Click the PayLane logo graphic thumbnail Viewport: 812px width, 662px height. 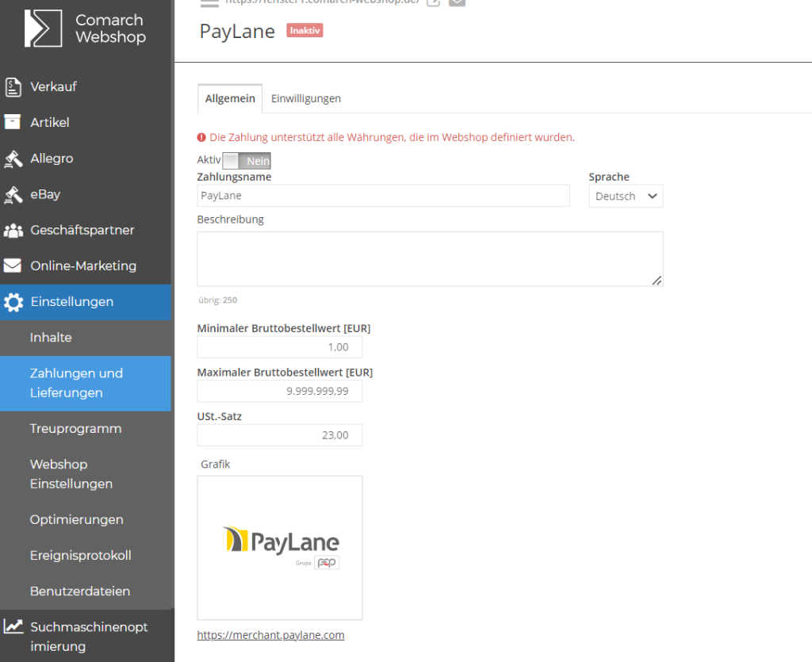pos(280,548)
